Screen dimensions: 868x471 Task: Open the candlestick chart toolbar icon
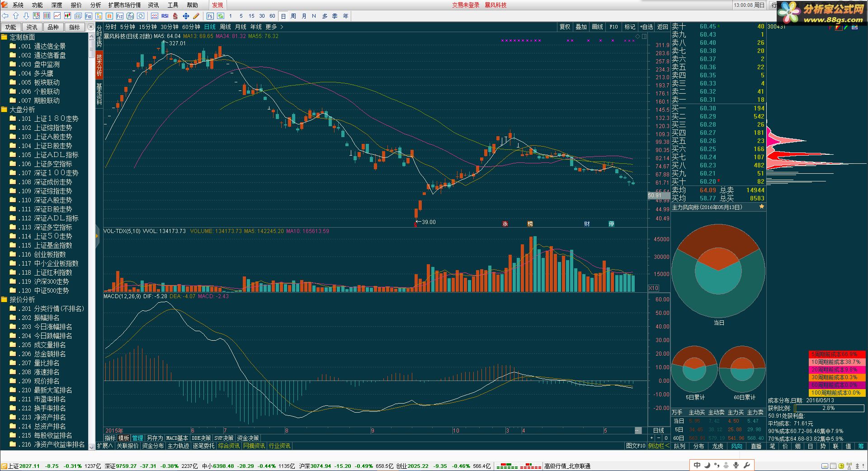click(x=67, y=16)
